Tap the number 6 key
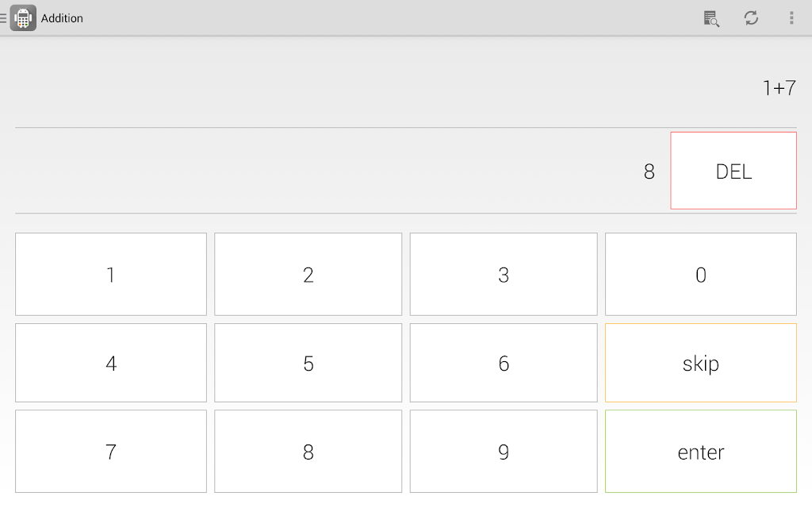This screenshot has width=812, height=508. [x=504, y=363]
